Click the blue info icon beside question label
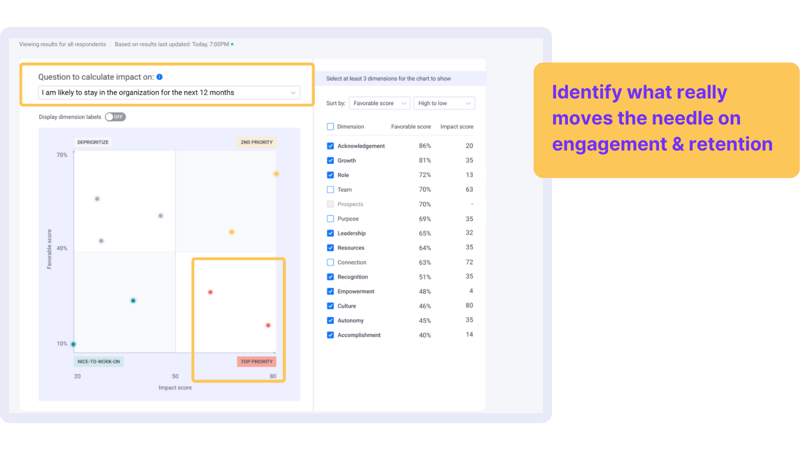This screenshot has height=450, width=800. 160,77
